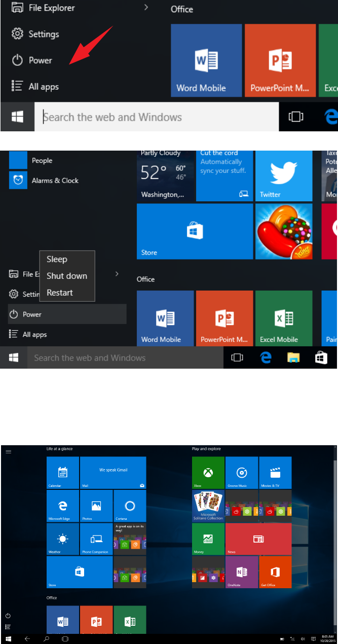Open the Mail tile saying We speak Gmail
The width and height of the screenshot is (338, 644).
(x=113, y=472)
